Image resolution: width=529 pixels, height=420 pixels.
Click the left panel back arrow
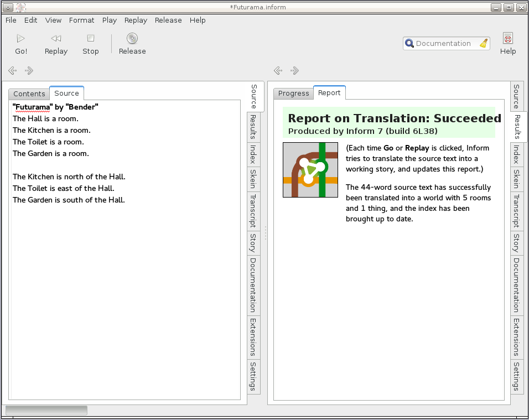(x=13, y=70)
